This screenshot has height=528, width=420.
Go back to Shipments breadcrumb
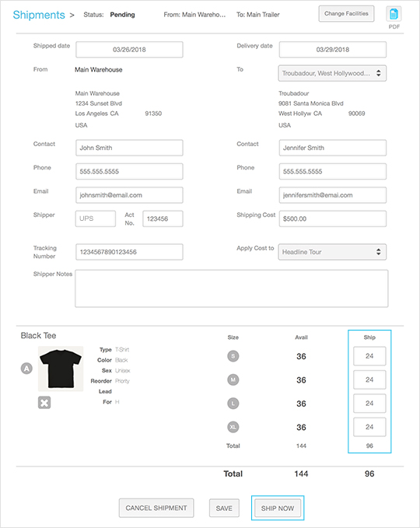[x=39, y=15]
